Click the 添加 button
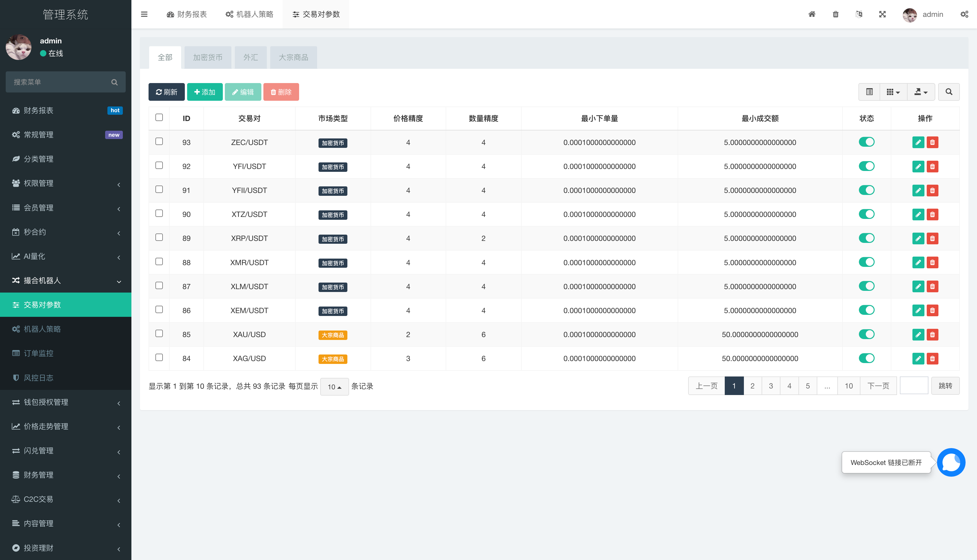This screenshot has width=977, height=560. [x=205, y=92]
